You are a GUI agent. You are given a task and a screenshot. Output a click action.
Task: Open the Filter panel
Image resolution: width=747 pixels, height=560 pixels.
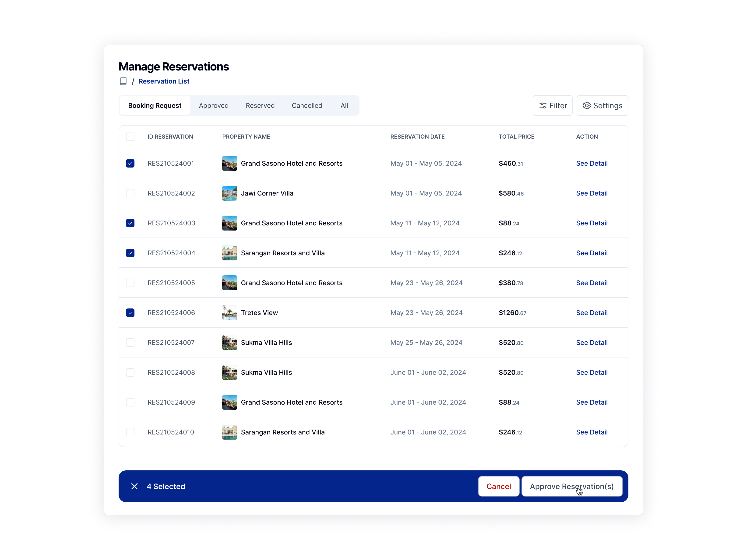pyautogui.click(x=553, y=105)
